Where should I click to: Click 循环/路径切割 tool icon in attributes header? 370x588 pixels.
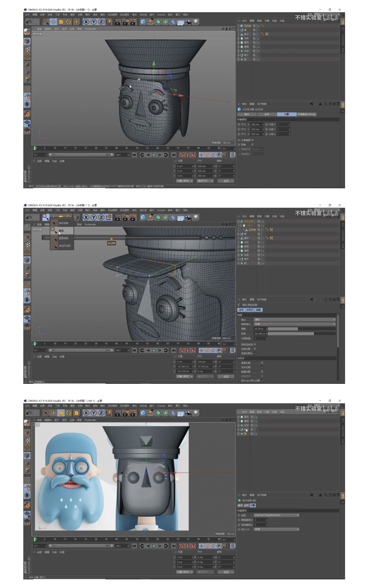239,305
